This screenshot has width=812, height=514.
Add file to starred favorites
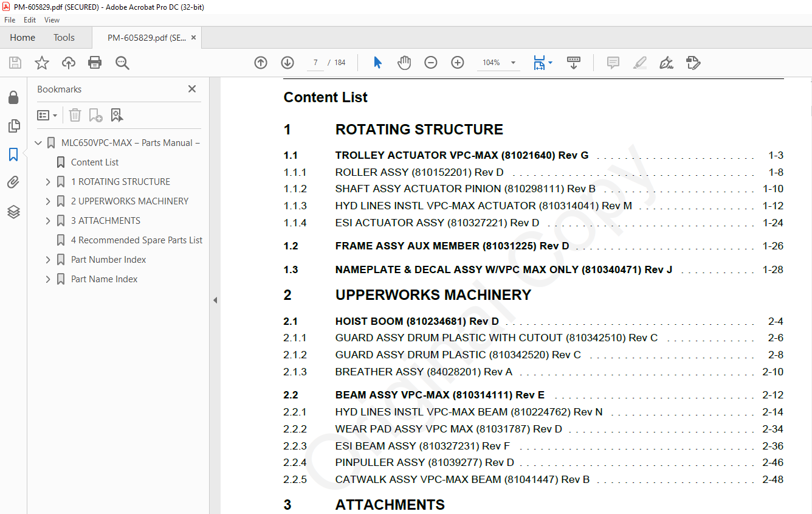click(x=42, y=63)
